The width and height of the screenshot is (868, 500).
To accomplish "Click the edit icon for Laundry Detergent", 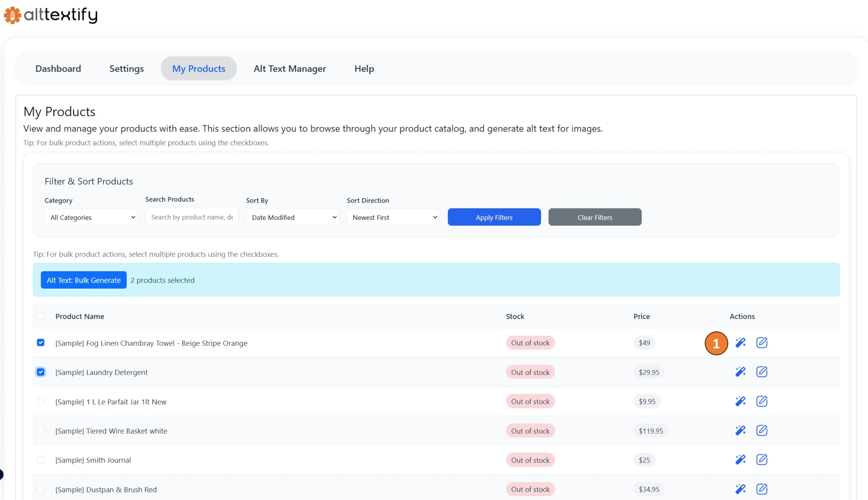I will pos(762,372).
